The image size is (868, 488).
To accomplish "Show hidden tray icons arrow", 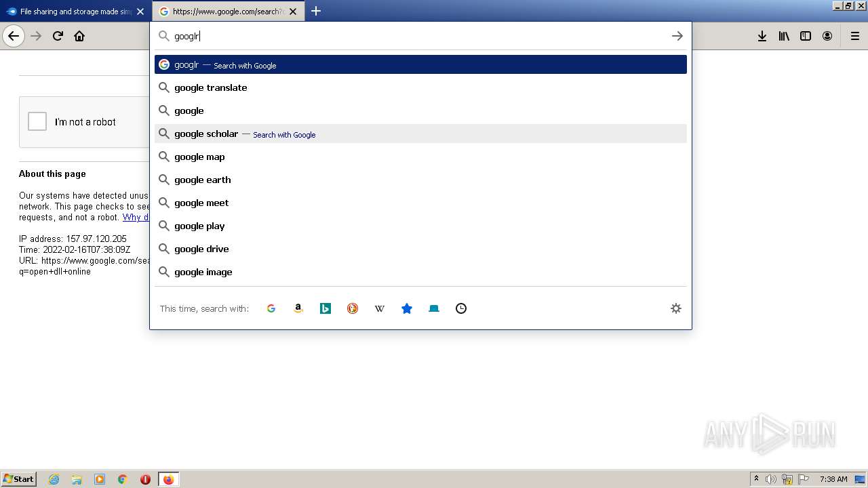I will pos(756,479).
